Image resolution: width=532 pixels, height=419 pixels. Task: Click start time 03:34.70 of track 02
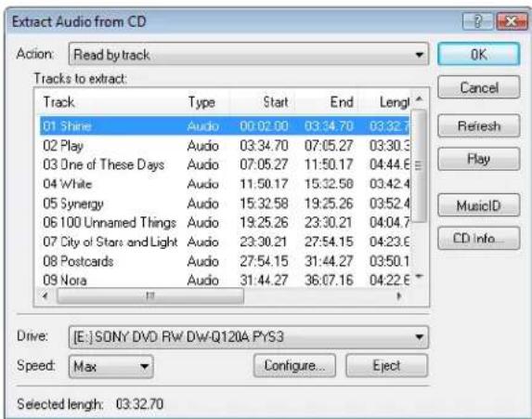264,146
